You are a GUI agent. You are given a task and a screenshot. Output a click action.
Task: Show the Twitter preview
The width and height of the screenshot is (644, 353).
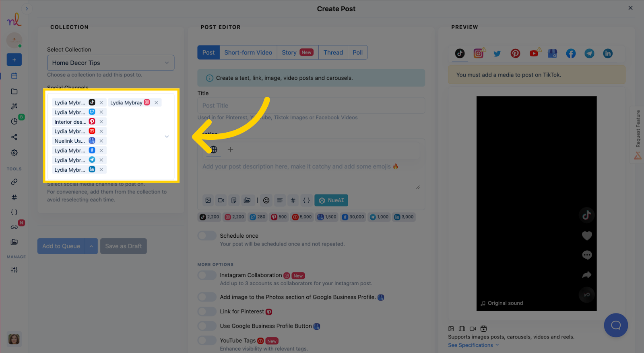(x=497, y=53)
